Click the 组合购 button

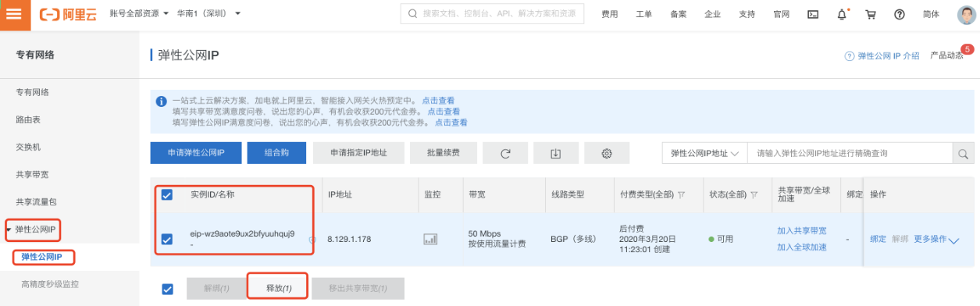[277, 154]
